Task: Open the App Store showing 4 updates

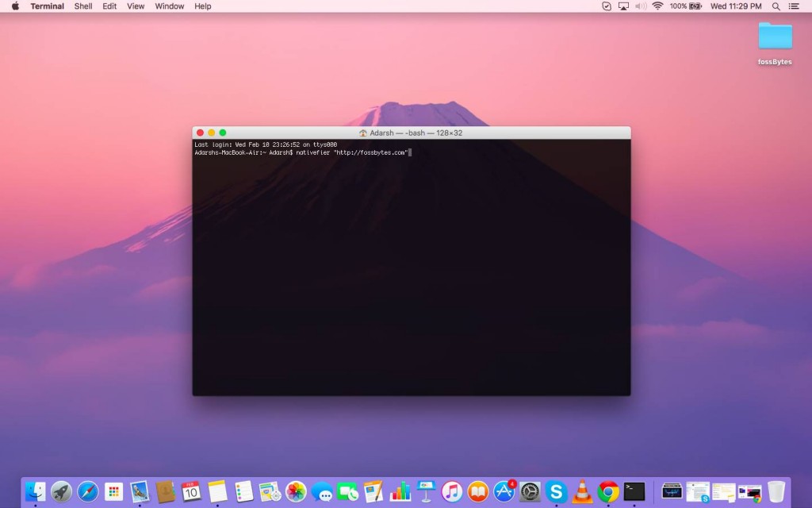Action: (504, 492)
